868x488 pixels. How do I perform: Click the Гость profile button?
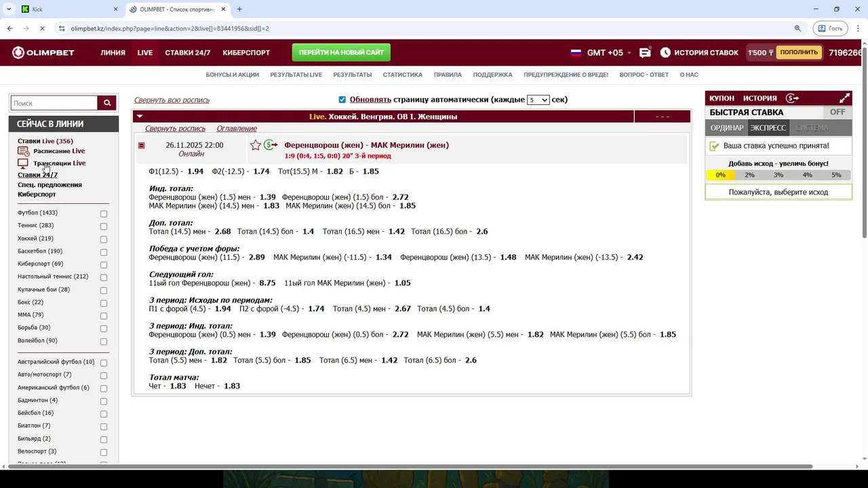click(x=830, y=28)
